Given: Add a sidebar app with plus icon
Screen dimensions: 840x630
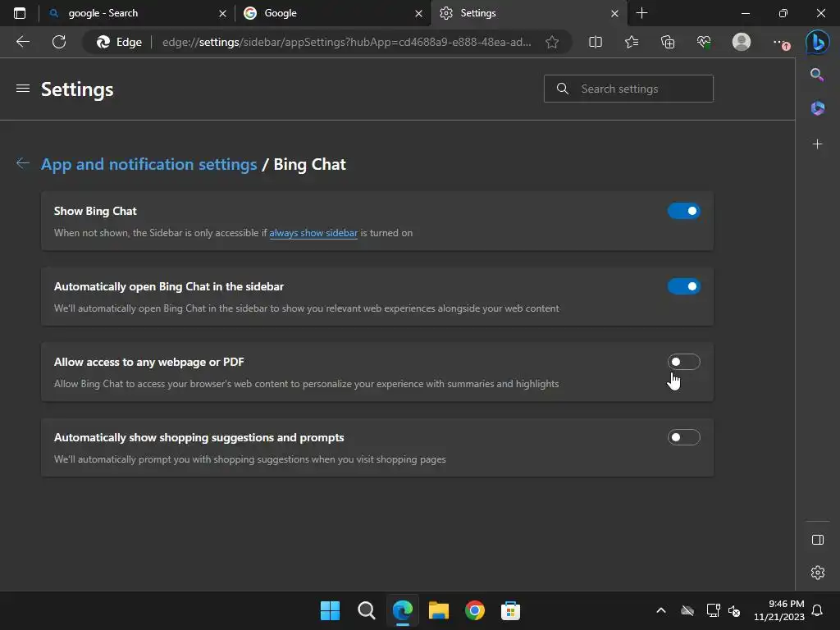Looking at the screenshot, I should pos(817,144).
